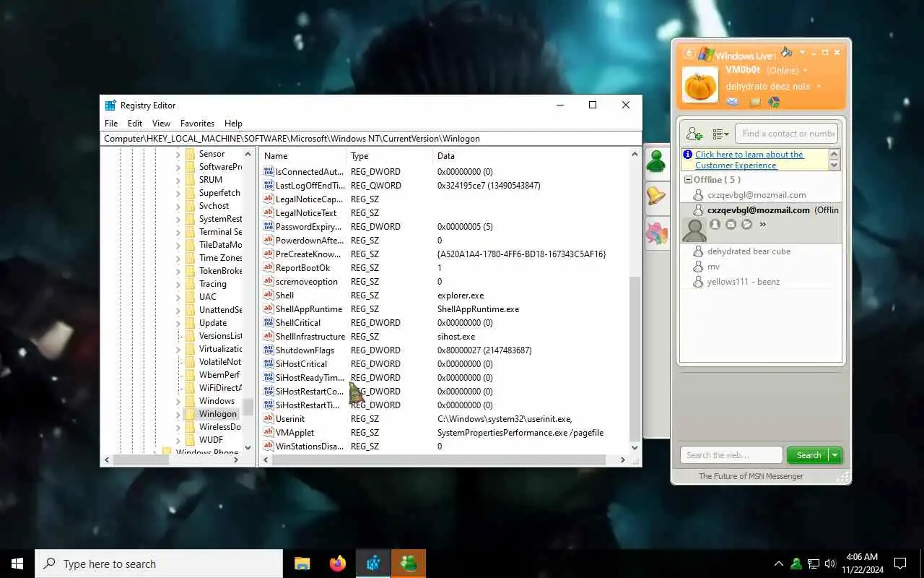
Task: Click the send email icon on selected contact
Action: (x=731, y=225)
